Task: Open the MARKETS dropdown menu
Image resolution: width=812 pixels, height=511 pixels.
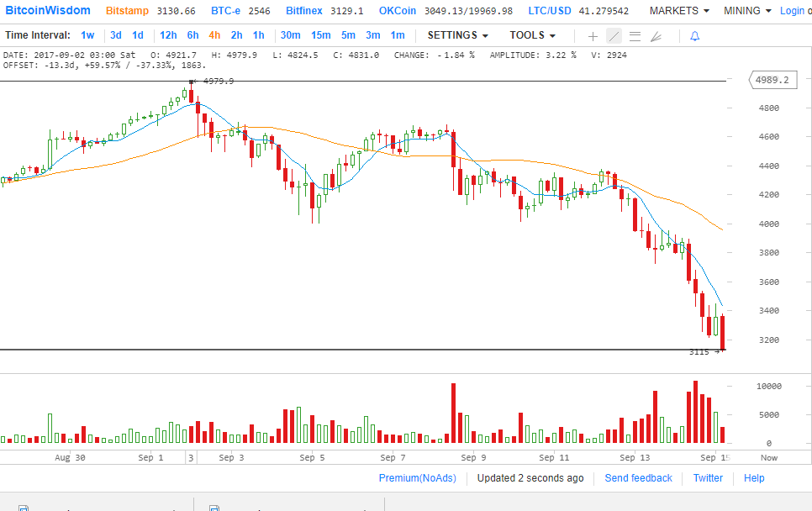Action: (679, 11)
